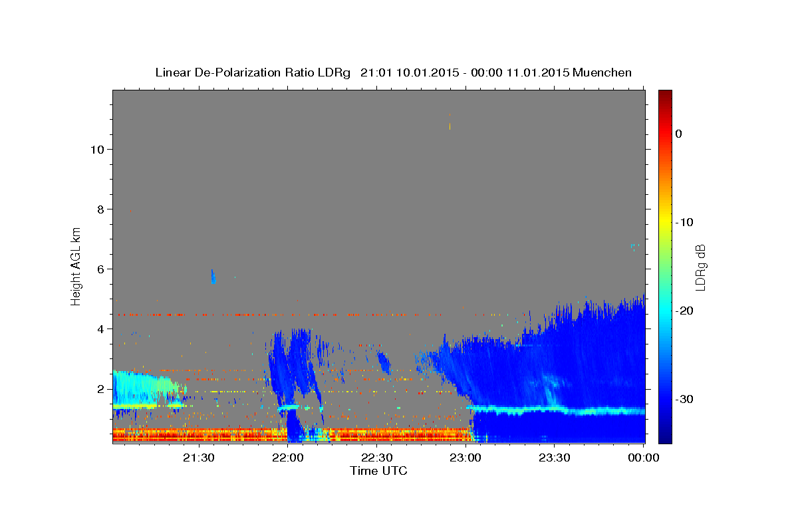Click the colorbar value -20
Image resolution: width=798 pixels, height=532 pixels.
point(684,311)
